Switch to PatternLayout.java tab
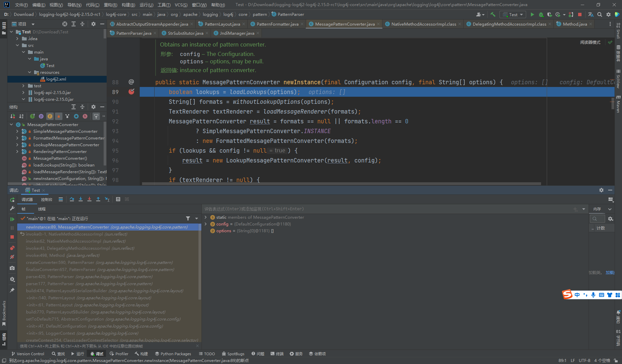The image size is (622, 364). pyautogui.click(x=222, y=24)
